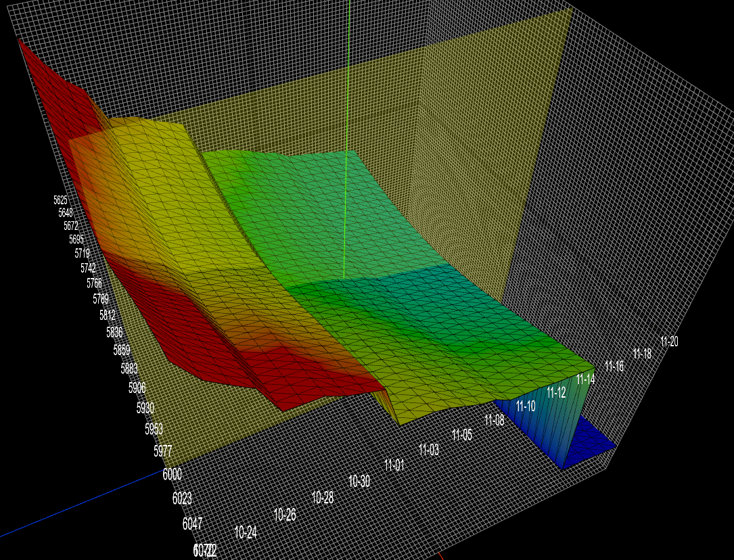
Task: Click the strike axis label 5930
Action: 145,408
